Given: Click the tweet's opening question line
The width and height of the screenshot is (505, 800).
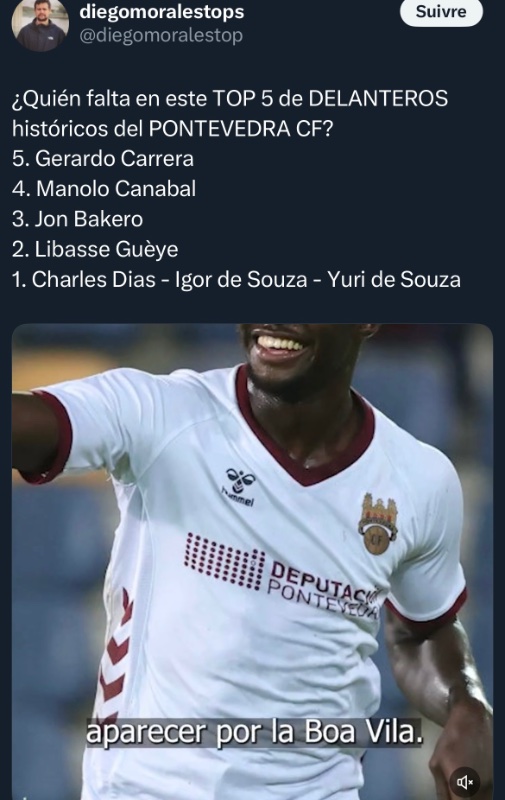Looking at the screenshot, I should tap(230, 113).
